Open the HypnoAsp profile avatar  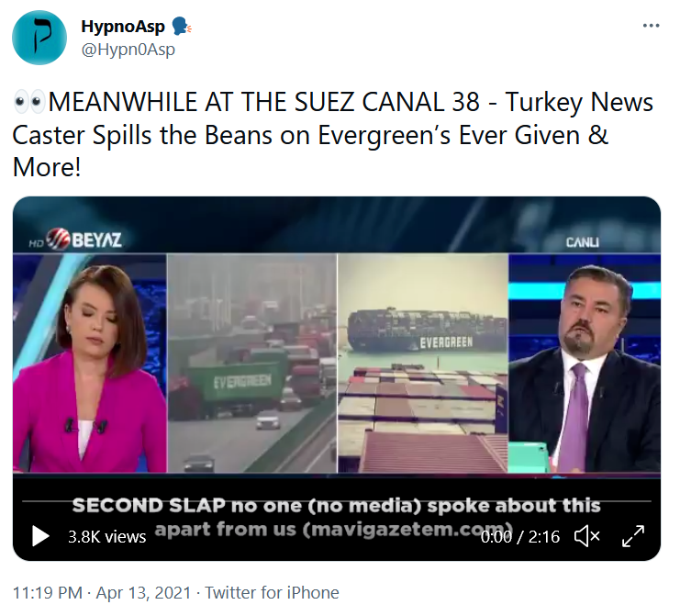pyautogui.click(x=39, y=38)
